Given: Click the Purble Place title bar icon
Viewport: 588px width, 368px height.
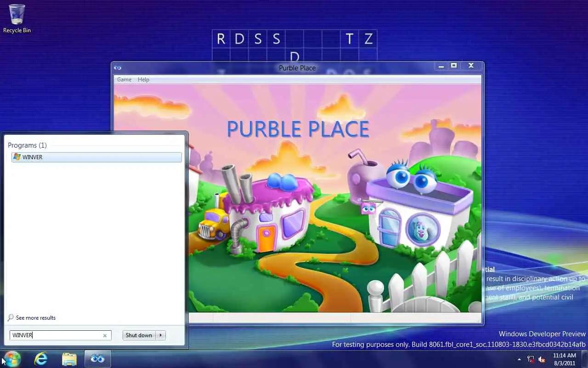Looking at the screenshot, I should tap(118, 68).
